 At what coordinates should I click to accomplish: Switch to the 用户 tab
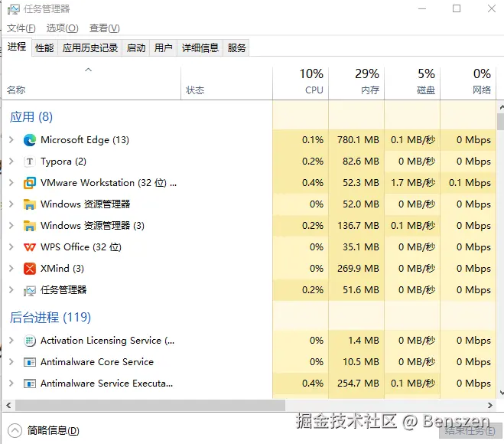click(x=164, y=48)
